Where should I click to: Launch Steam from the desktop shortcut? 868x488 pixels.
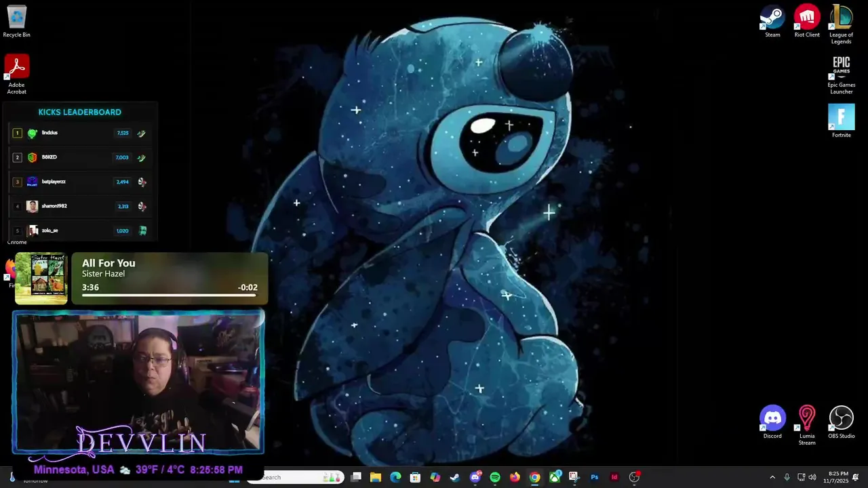coord(772,21)
